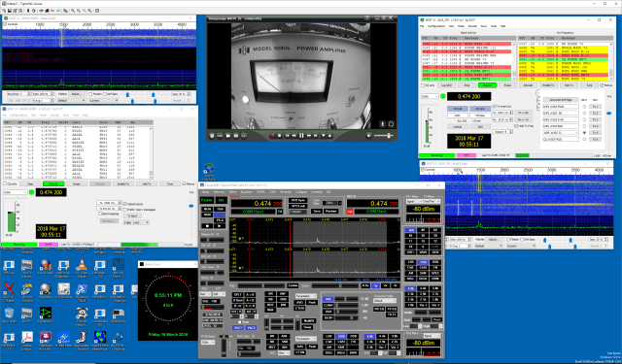Pause the video in the media player
622x364 pixels.
point(301,136)
